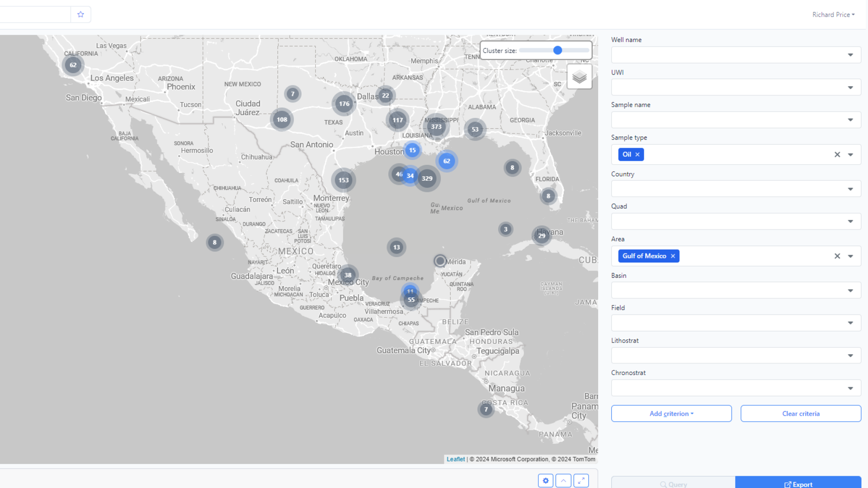Click the settings gear icon
This screenshot has width=868, height=488.
click(546, 481)
